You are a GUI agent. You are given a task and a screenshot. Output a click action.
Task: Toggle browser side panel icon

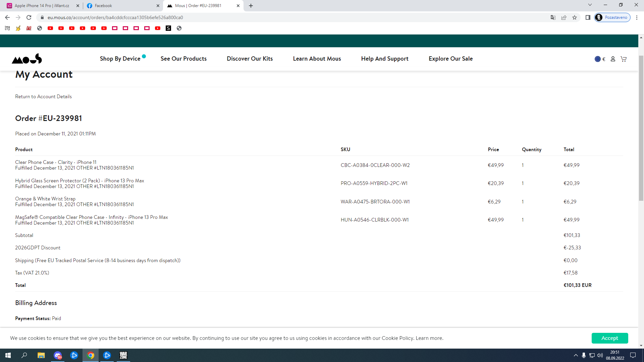(x=588, y=17)
